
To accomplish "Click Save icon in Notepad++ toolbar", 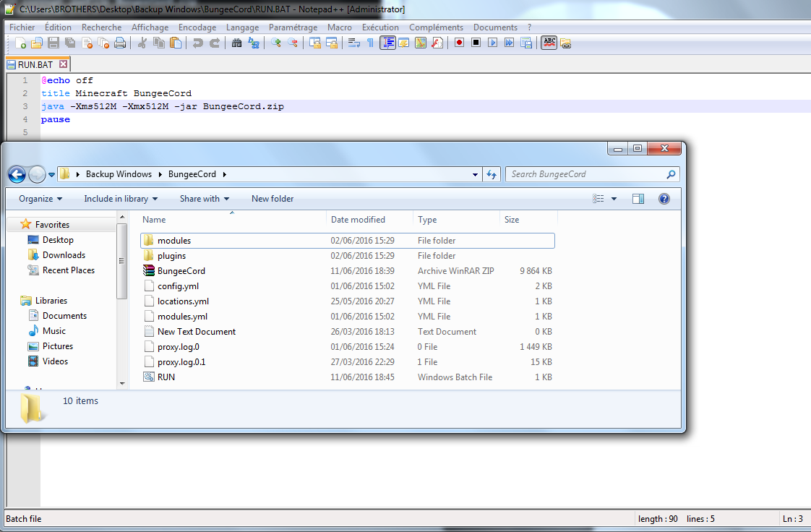I will [x=53, y=43].
